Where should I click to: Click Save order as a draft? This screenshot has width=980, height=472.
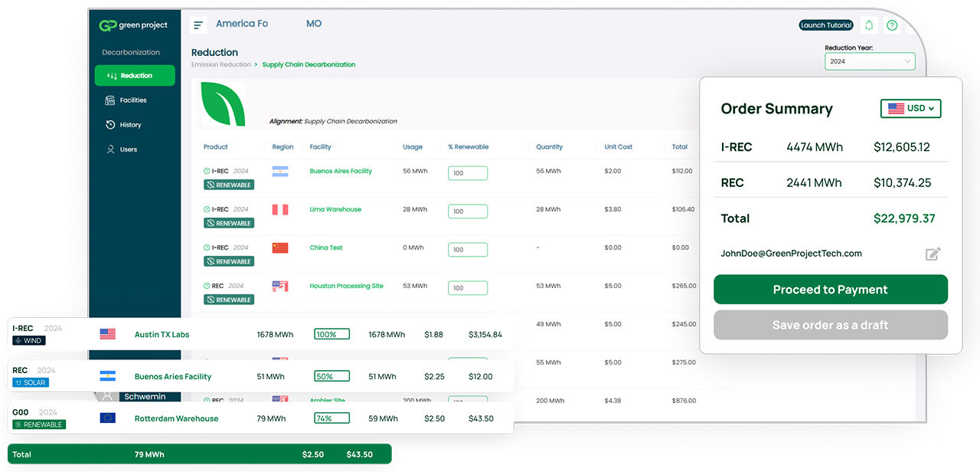pos(830,325)
